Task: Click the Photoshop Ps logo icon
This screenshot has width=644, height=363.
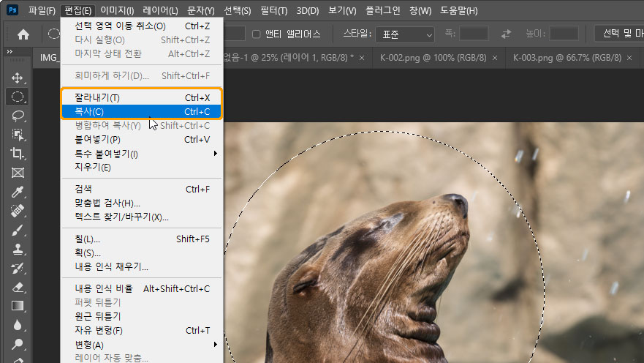Action: [12, 10]
